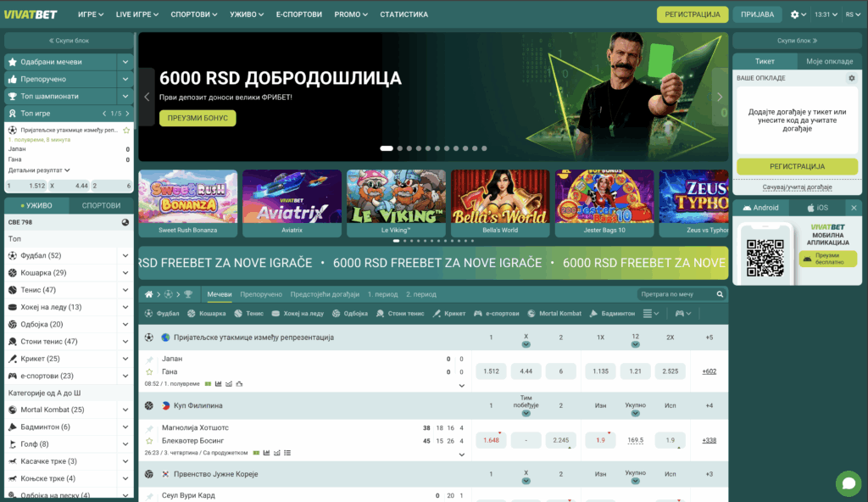
Task: Expand the Одабрани мечеви section
Action: (125, 62)
